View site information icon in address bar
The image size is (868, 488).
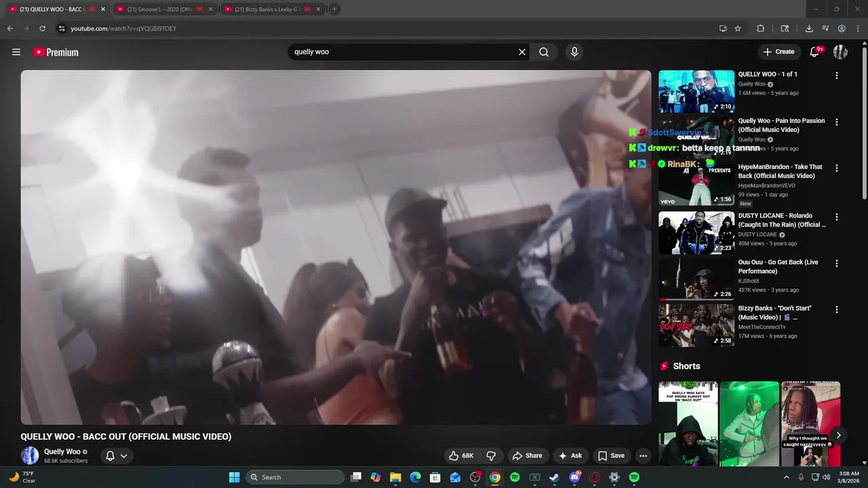pos(62,28)
